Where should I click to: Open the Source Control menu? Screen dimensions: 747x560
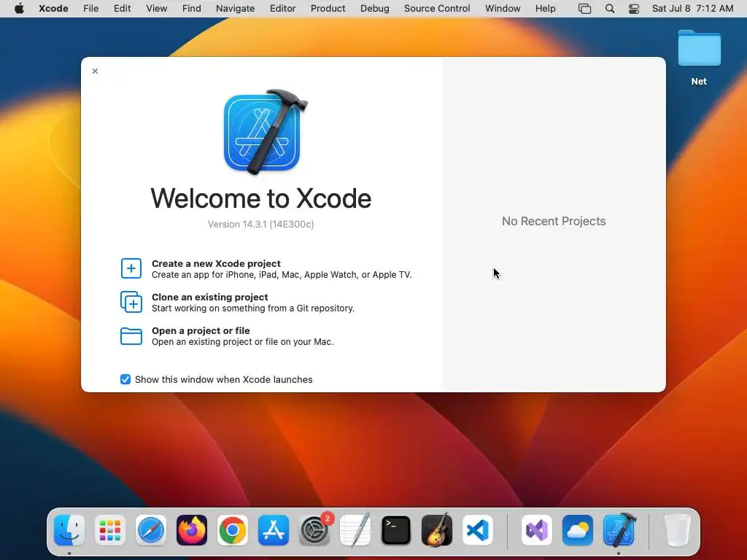pyautogui.click(x=437, y=9)
